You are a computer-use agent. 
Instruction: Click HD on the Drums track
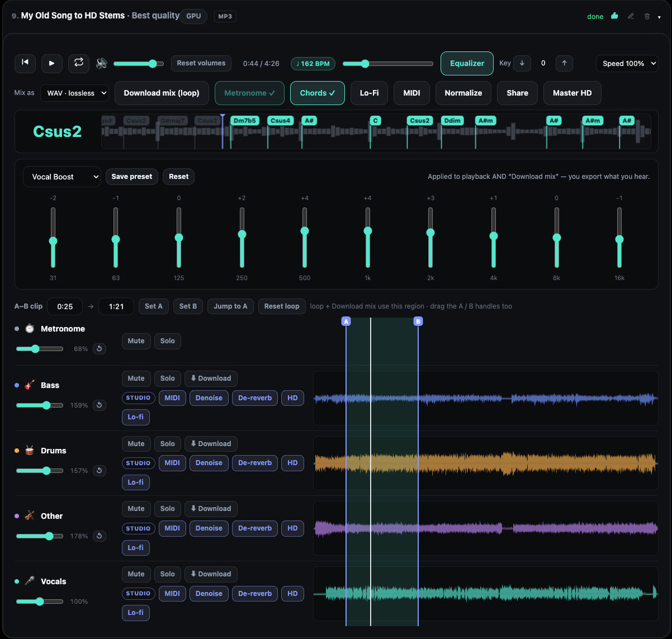coord(292,463)
